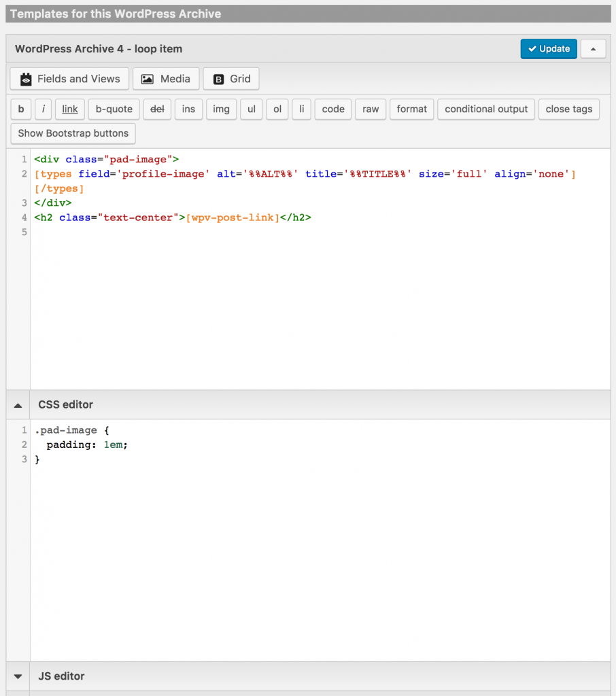Collapse the CSS editor section arrow
This screenshot has height=696, width=616.
coord(18,405)
